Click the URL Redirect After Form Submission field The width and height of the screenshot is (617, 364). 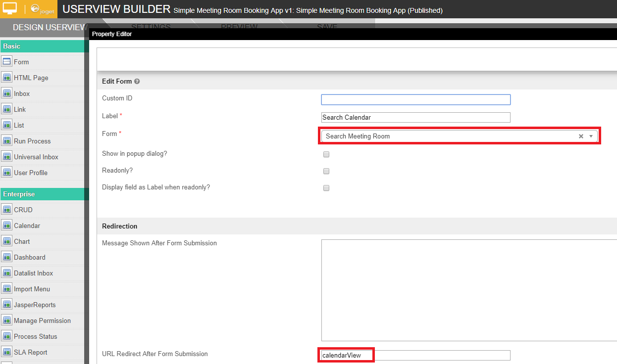(x=415, y=355)
